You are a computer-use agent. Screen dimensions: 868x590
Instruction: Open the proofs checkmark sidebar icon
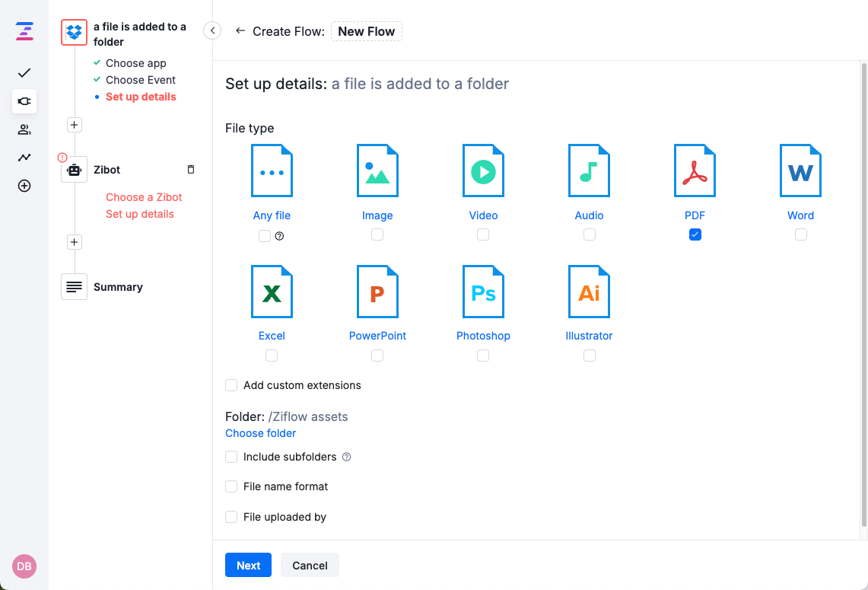[24, 73]
